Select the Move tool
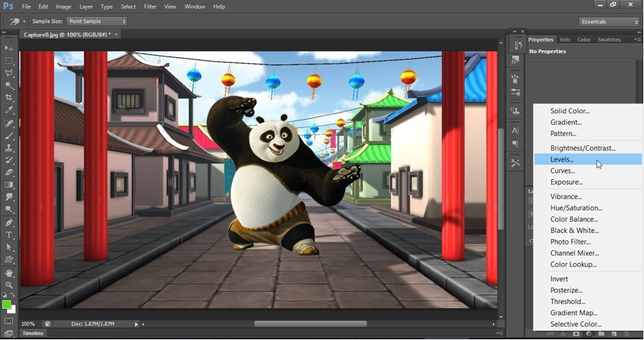This screenshot has height=340, width=644. (x=9, y=48)
